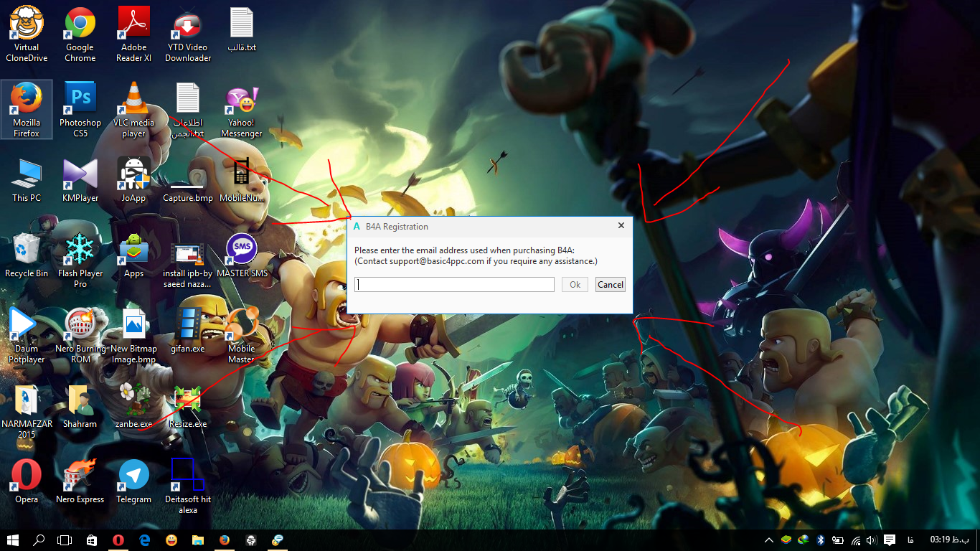The image size is (980, 551).
Task: Open the Windows Start menu
Action: [x=12, y=540]
